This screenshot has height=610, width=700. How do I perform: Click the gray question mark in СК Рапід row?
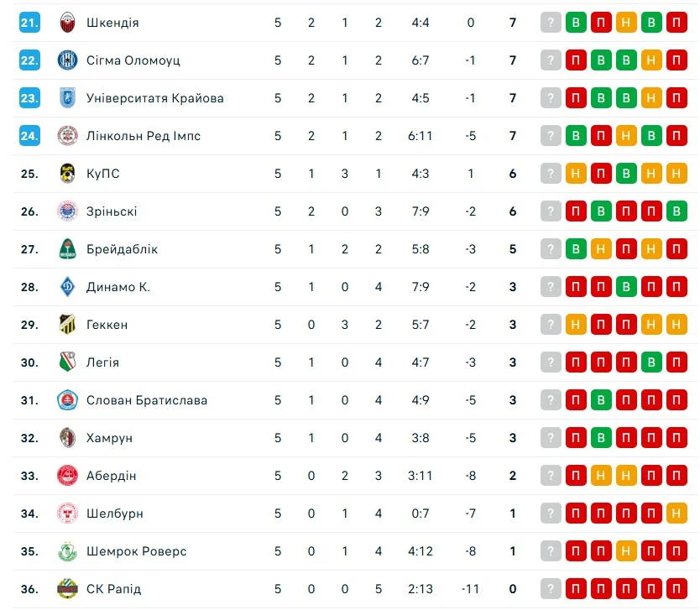pyautogui.click(x=551, y=589)
